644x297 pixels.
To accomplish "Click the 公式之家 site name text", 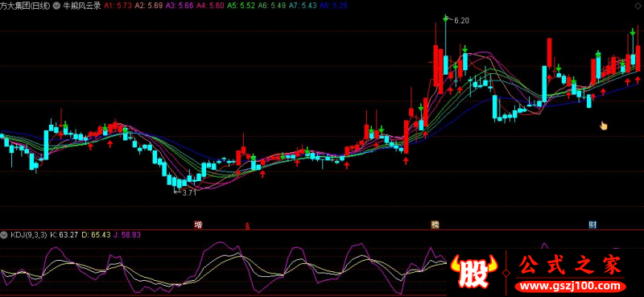I will 571,266.
